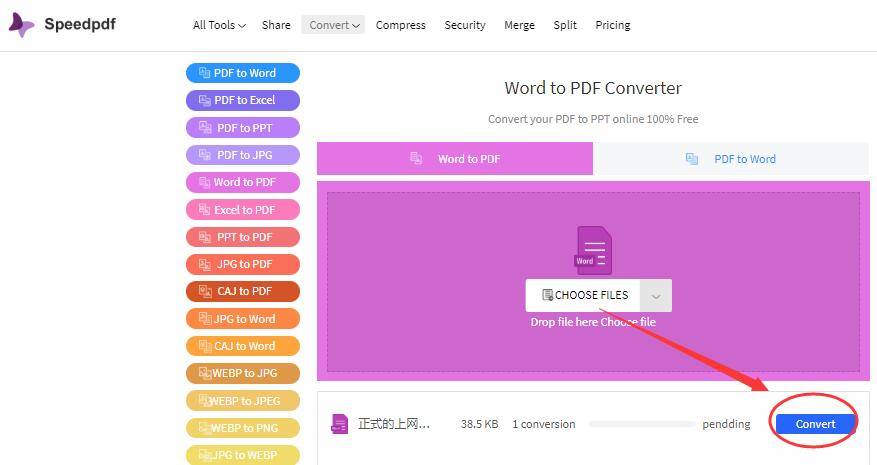This screenshot has width=877, height=465.
Task: Click the uploaded document file icon
Action: point(340,424)
